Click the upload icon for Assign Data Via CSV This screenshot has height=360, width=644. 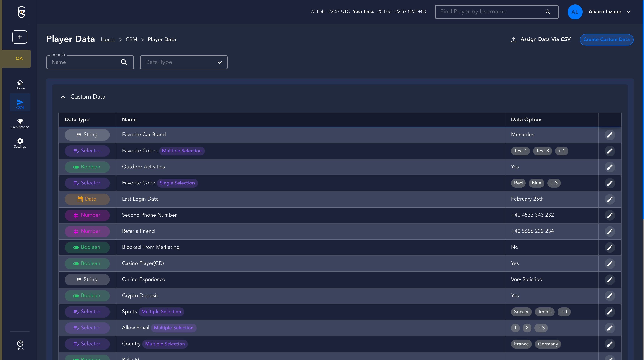514,39
